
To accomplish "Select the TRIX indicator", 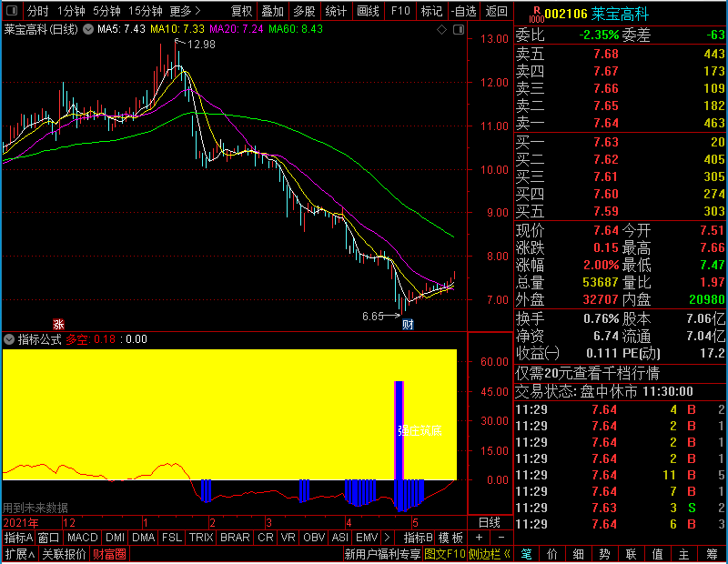I will (201, 538).
